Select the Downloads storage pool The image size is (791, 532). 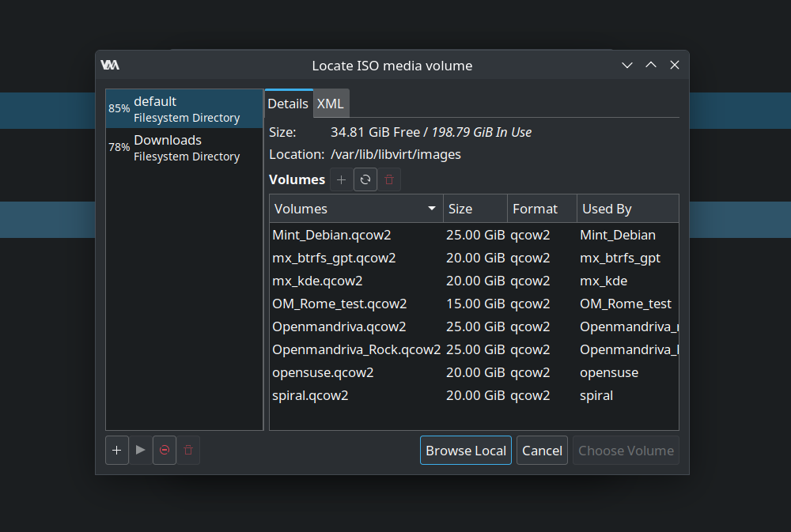pos(184,147)
